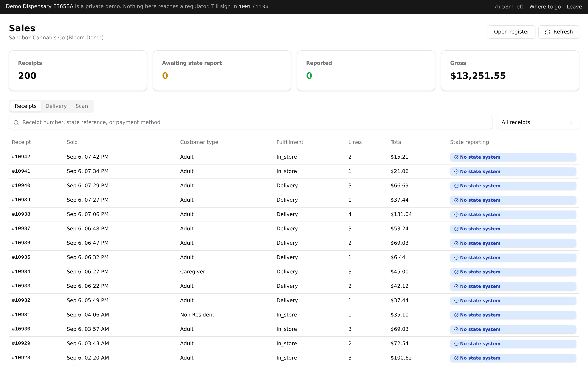The height and width of the screenshot is (368, 588).
Task: Click check icon in receipt #10934 status badge
Action: [x=456, y=272]
